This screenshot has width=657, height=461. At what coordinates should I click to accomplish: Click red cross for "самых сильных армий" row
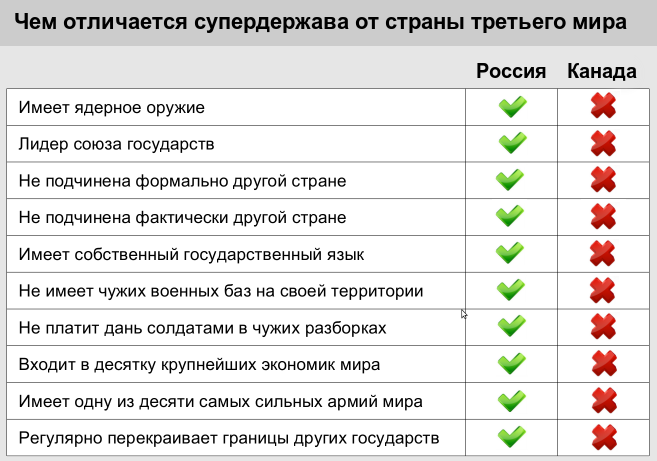(603, 401)
